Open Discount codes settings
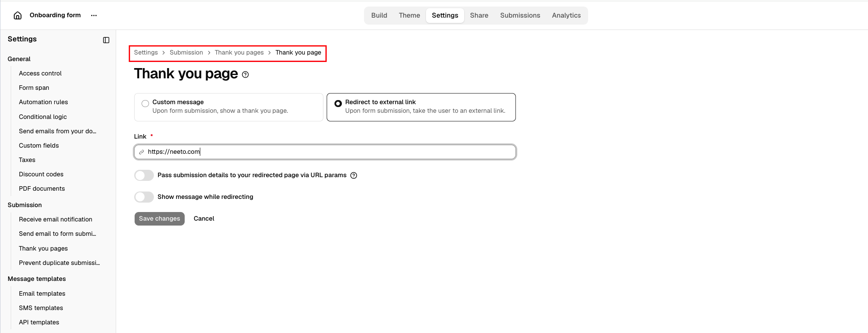 (41, 174)
